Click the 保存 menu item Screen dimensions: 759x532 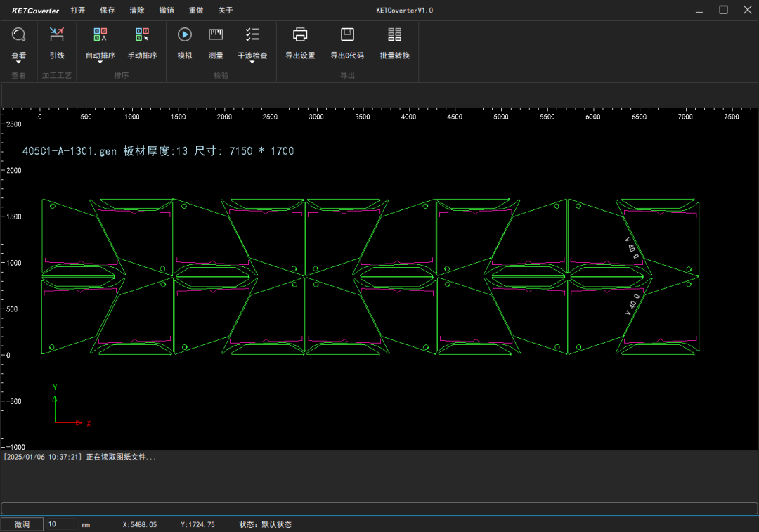[108, 11]
